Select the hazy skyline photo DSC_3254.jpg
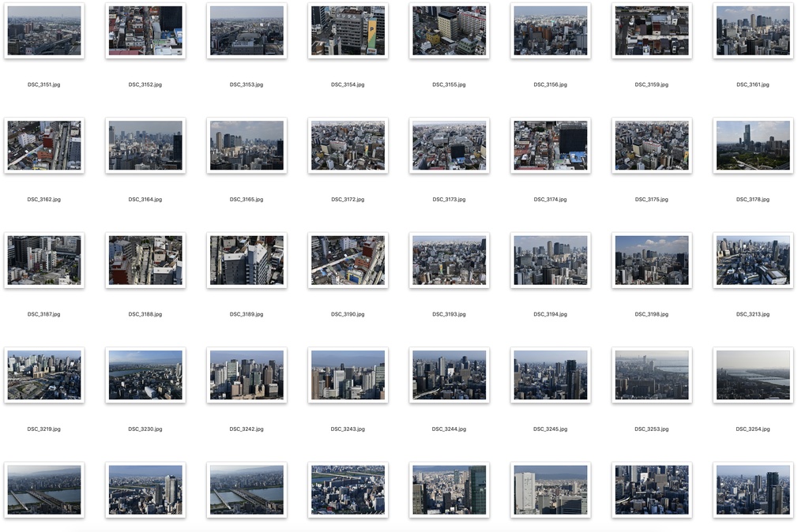 tap(752, 375)
